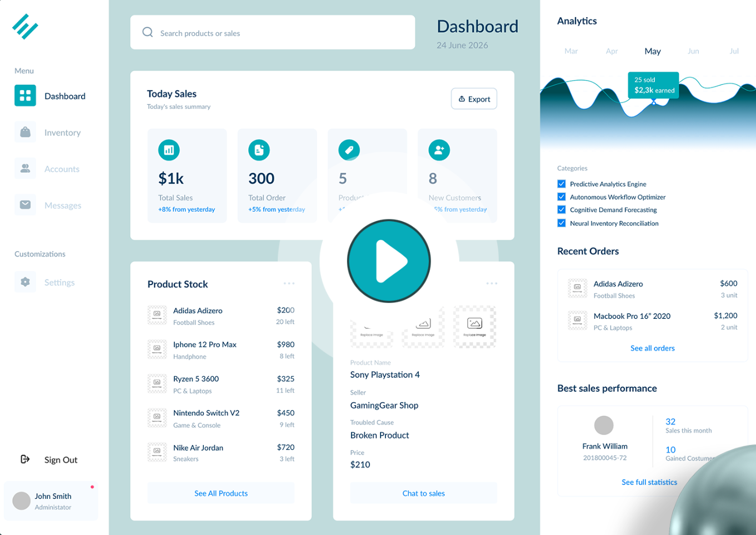Click the Total Sales chart icon
Image resolution: width=756 pixels, height=535 pixels.
tap(168, 149)
